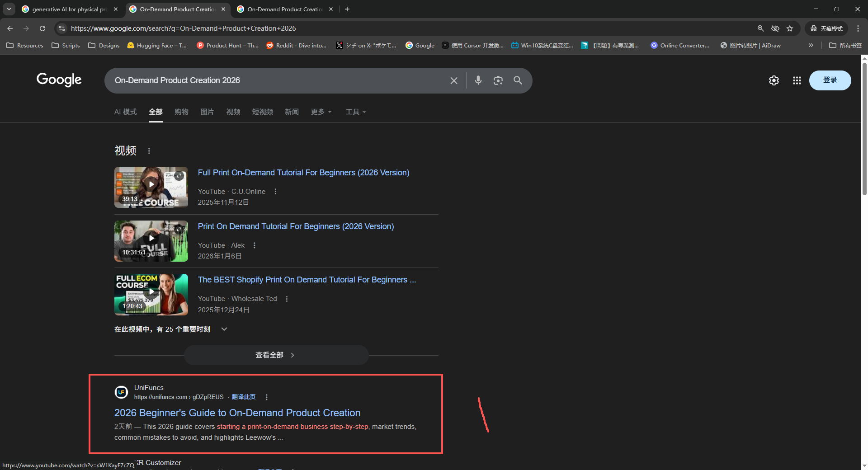Expand the 25 key moments list
Image resolution: width=868 pixels, height=470 pixels.
(224, 329)
